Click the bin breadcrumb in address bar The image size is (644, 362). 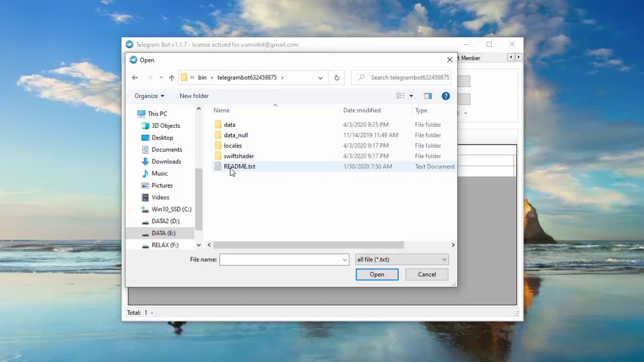click(x=202, y=77)
